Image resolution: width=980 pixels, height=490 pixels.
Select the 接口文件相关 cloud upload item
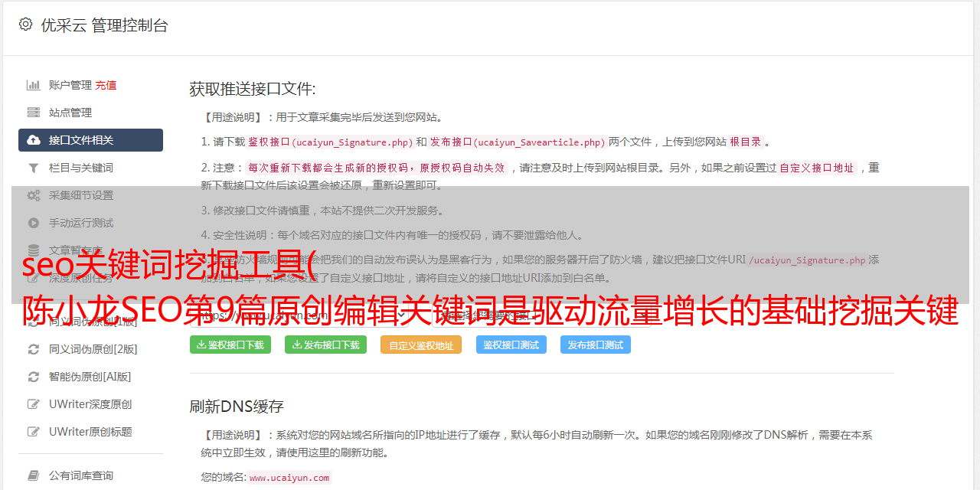point(90,140)
